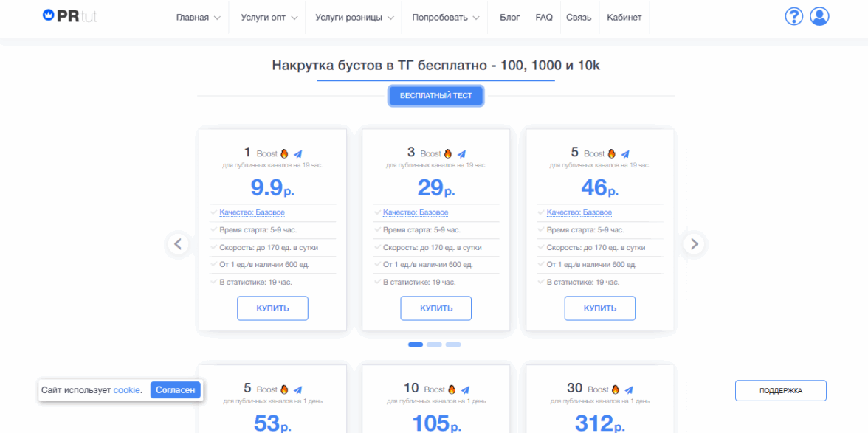Viewport: 868px width, 433px height.
Task: Click the carousel left arrow icon
Action: pos(178,243)
